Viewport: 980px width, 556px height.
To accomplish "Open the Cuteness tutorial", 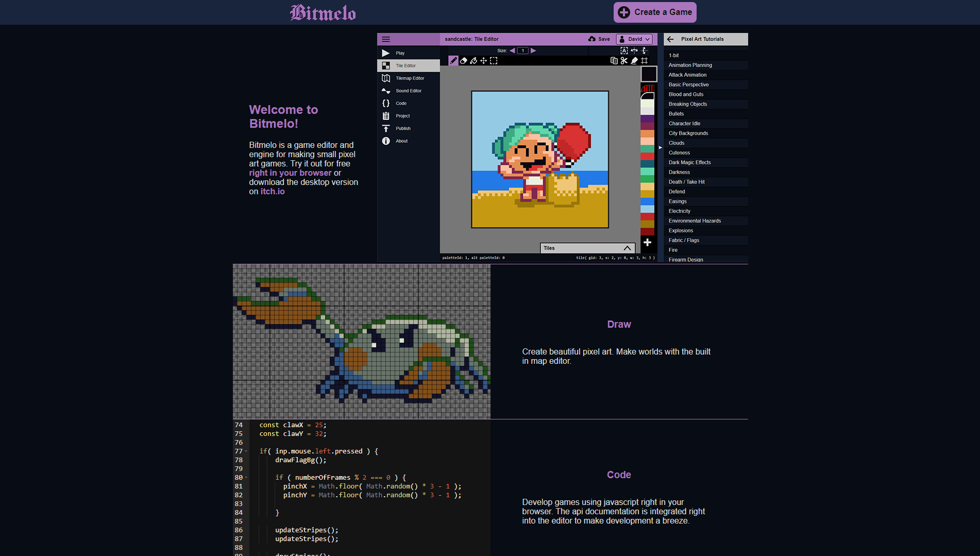I will pyautogui.click(x=706, y=153).
